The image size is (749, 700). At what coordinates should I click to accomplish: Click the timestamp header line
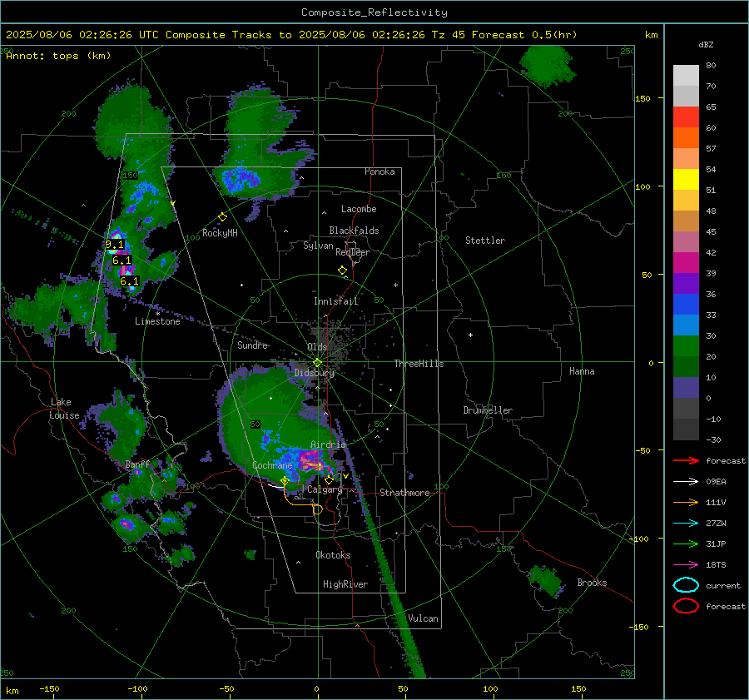click(x=291, y=35)
